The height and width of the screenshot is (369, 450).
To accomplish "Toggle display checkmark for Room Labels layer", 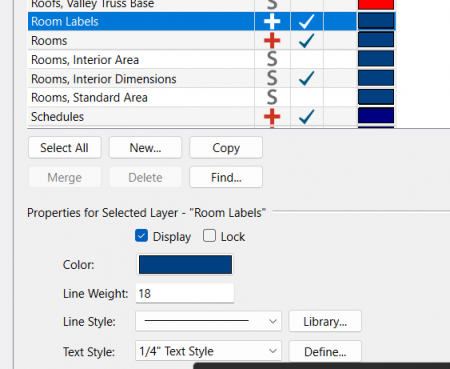I will [306, 22].
